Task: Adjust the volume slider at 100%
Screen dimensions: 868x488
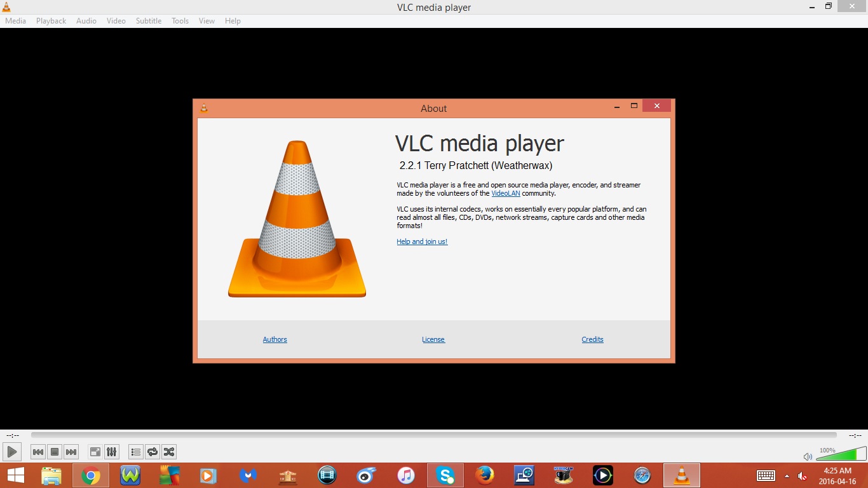Action: click(x=841, y=454)
